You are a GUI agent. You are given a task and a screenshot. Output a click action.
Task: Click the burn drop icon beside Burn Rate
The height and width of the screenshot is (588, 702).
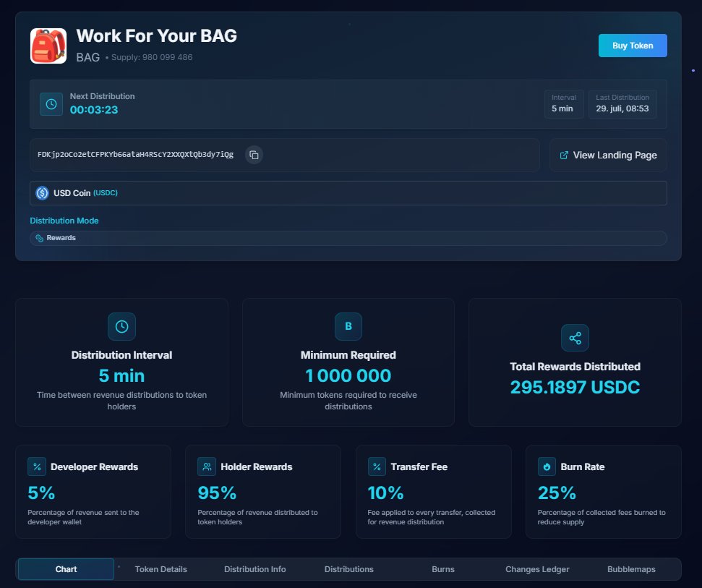point(547,466)
